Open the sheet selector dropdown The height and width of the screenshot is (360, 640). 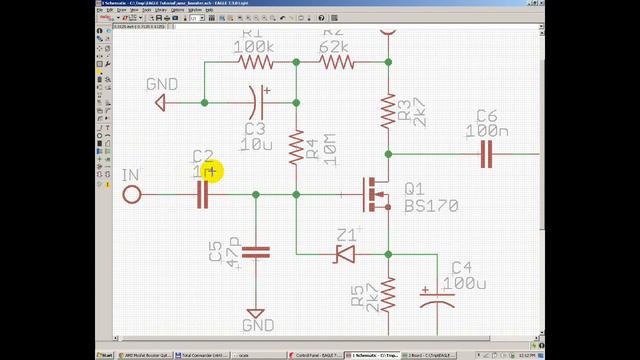click(x=202, y=18)
